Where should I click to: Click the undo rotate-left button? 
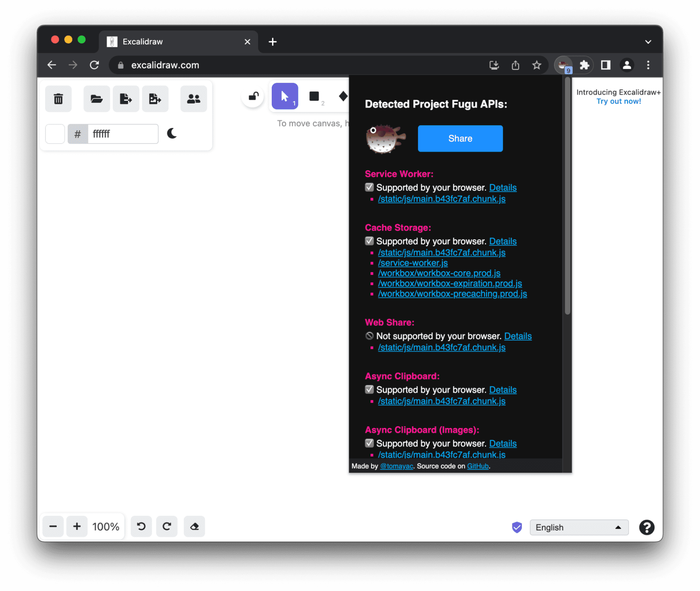141,527
